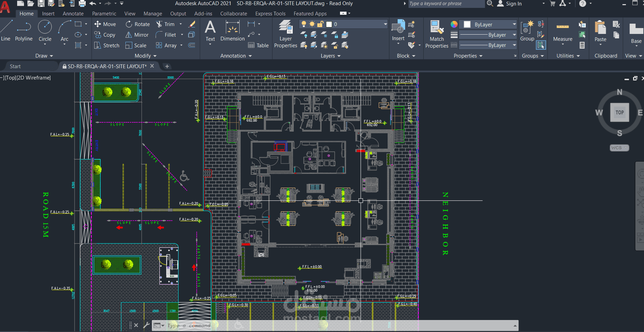The image size is (644, 332).
Task: Use the Trim tool
Action: click(166, 24)
